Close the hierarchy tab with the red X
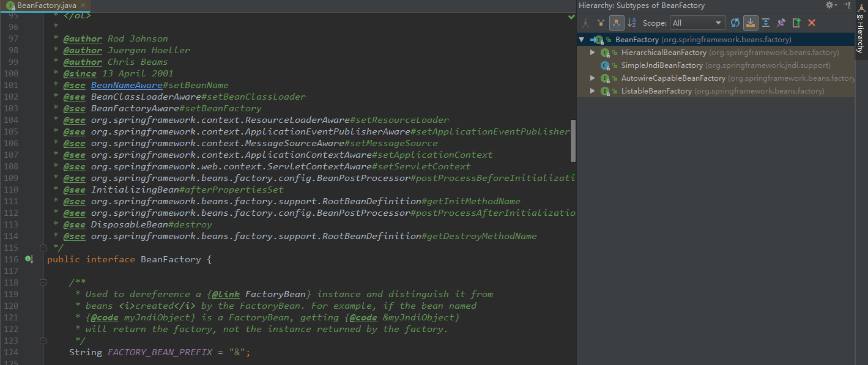Viewport: 868px width, 365px height. [812, 23]
